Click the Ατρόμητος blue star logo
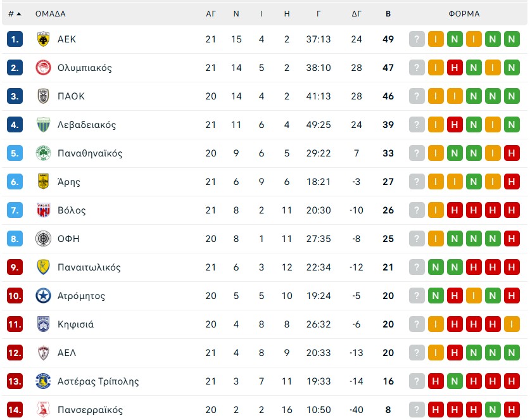This screenshot has height=420, width=530. click(x=43, y=296)
